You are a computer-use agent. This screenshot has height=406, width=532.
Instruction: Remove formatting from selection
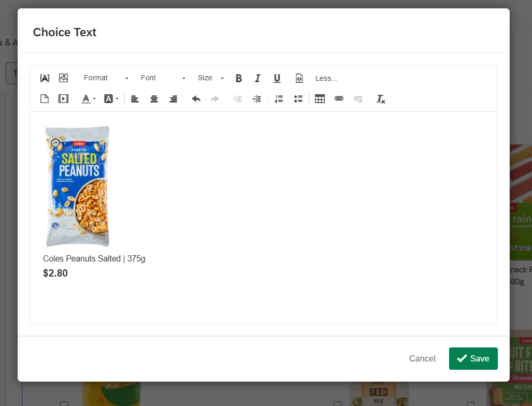381,99
